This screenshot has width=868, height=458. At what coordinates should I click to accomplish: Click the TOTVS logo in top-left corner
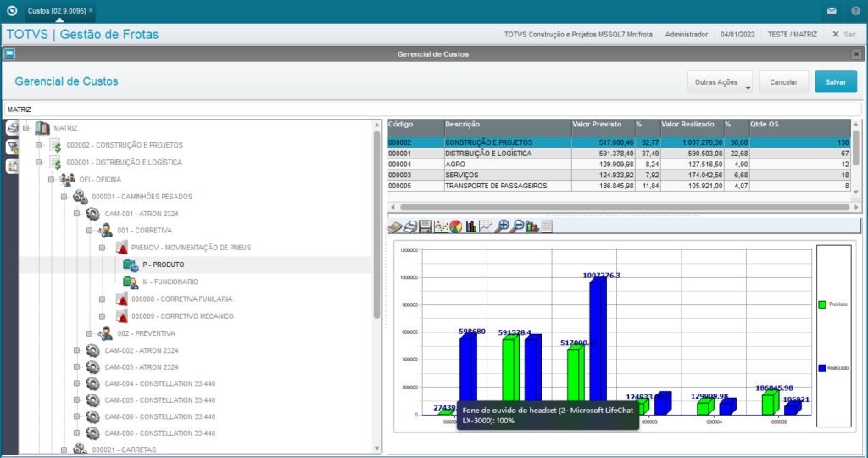[x=12, y=10]
